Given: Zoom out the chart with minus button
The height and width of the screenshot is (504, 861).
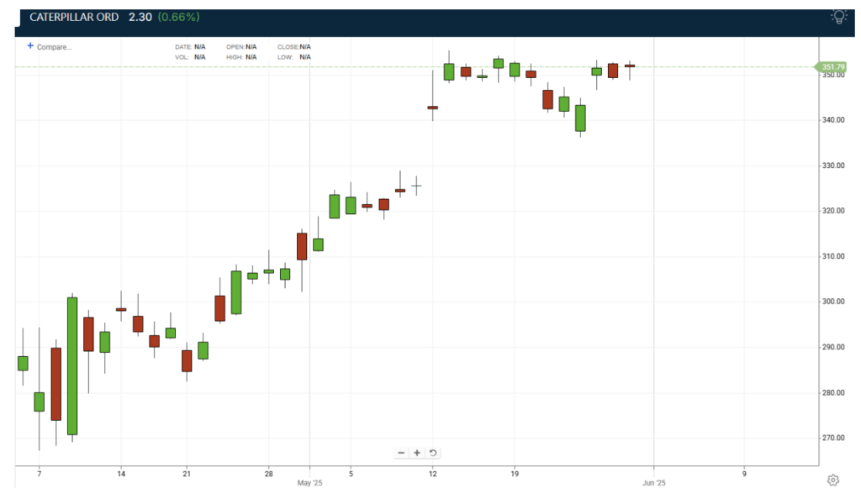Looking at the screenshot, I should coord(401,453).
